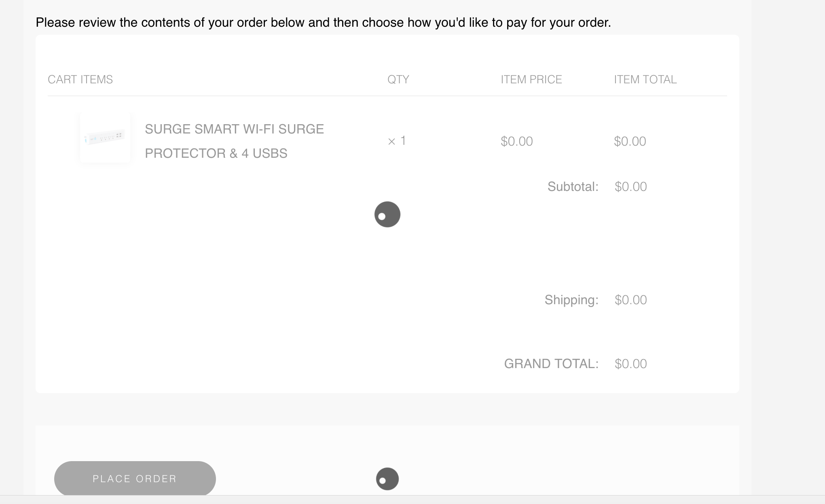The image size is (825, 504).
Task: Click the Grand Total $0.00 amount
Action: [630, 364]
